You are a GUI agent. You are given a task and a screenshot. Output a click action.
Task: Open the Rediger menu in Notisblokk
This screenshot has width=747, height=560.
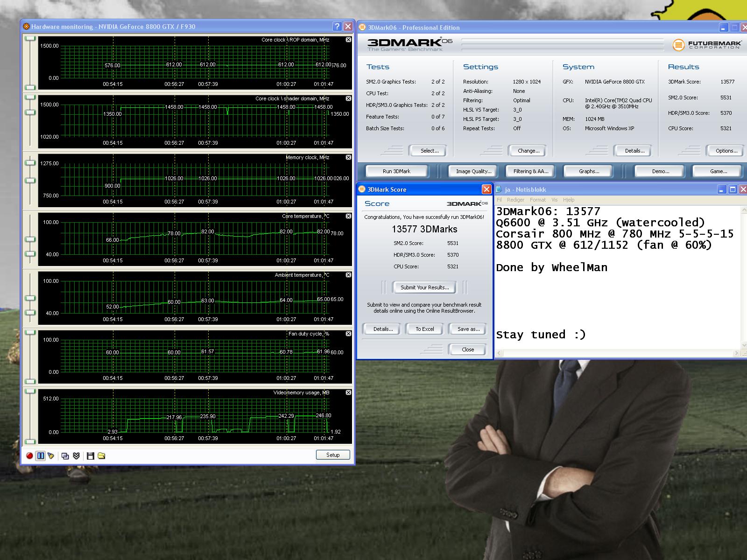515,200
